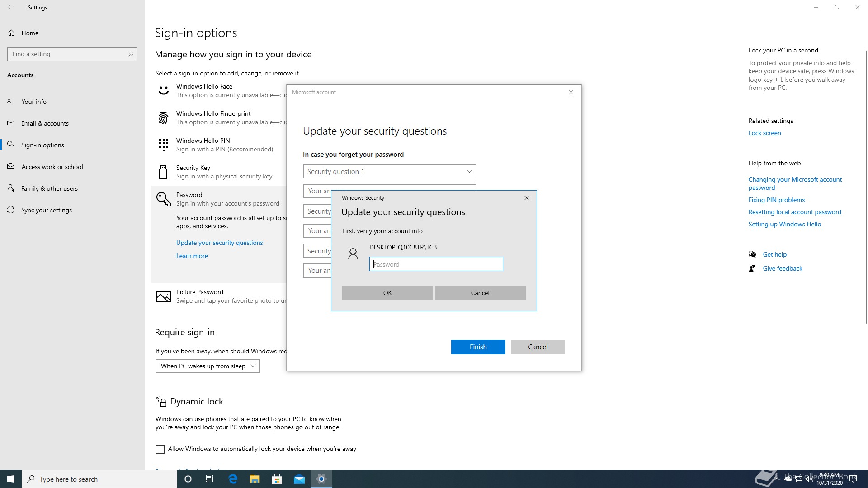Open the When PC wakes up from sleep dropdown
The width and height of the screenshot is (868, 488).
pos(208,366)
